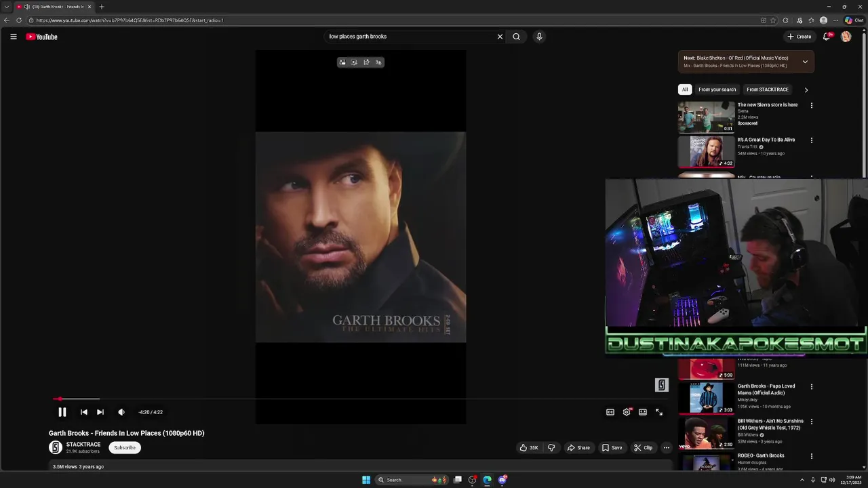Select the All filter chip
The image size is (868, 488).
685,89
